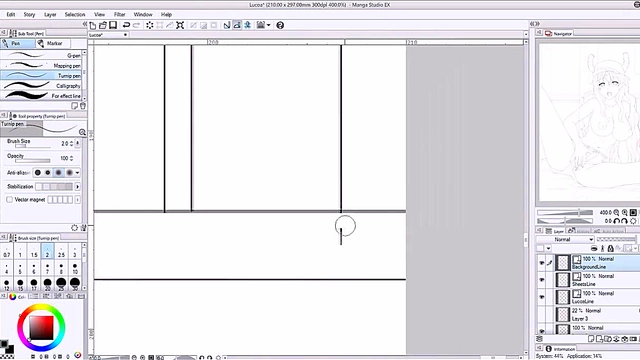Select the Layer 3 layer thumbnail

(x=563, y=314)
